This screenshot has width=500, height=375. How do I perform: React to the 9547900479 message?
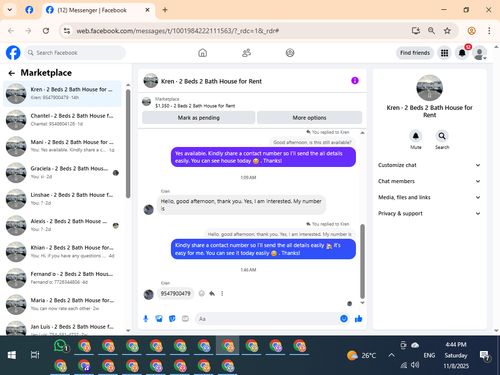[202, 293]
